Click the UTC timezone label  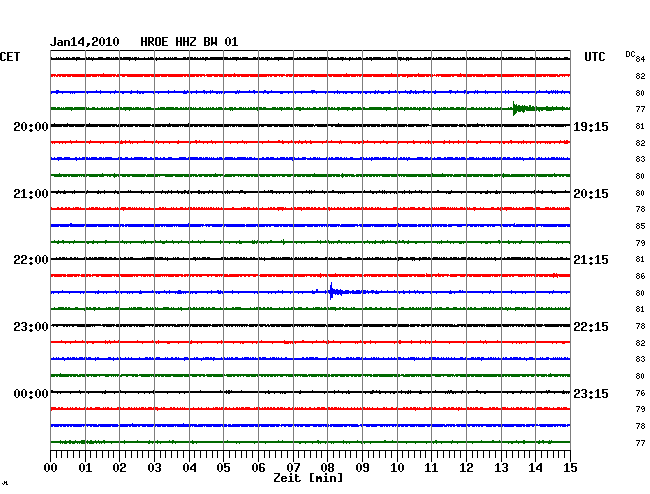click(x=595, y=57)
